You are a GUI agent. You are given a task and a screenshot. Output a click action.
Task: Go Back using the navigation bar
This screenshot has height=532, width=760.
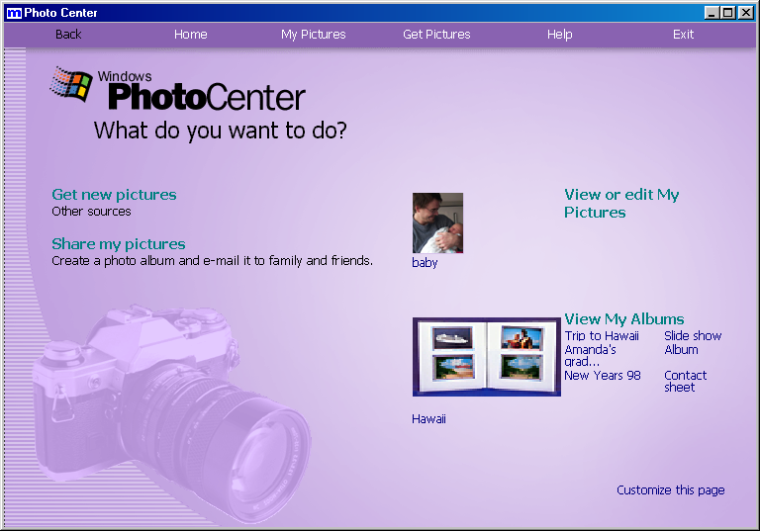(x=68, y=35)
